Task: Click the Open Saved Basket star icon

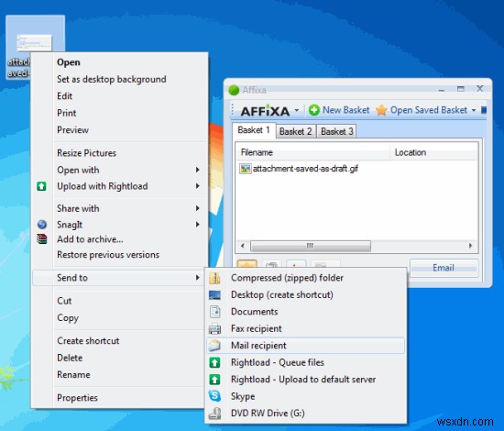Action: (381, 110)
